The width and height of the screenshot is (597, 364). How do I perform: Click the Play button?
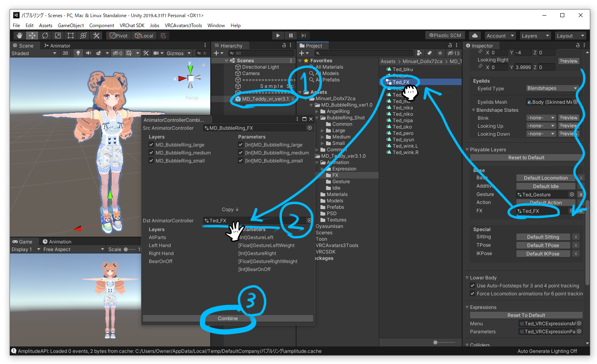(278, 36)
